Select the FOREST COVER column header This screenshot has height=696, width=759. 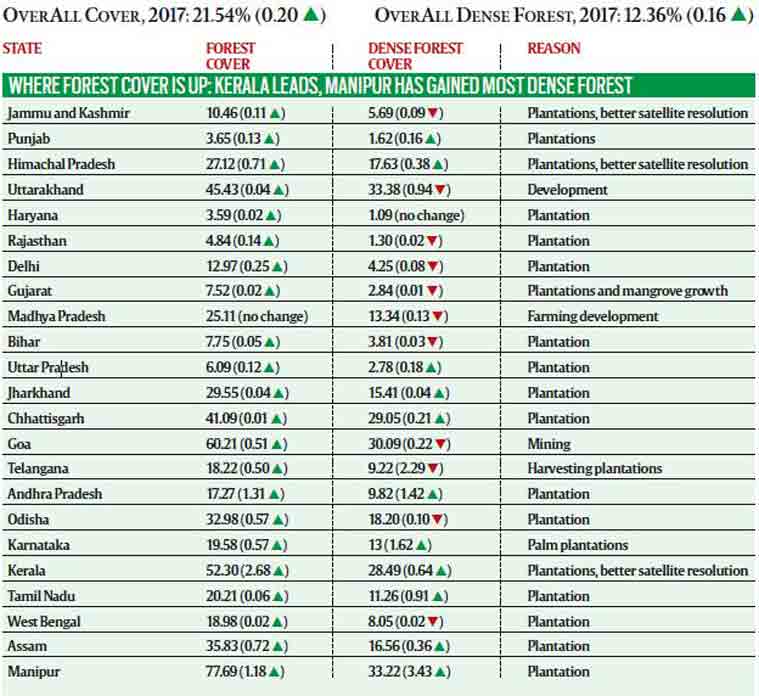231,56
